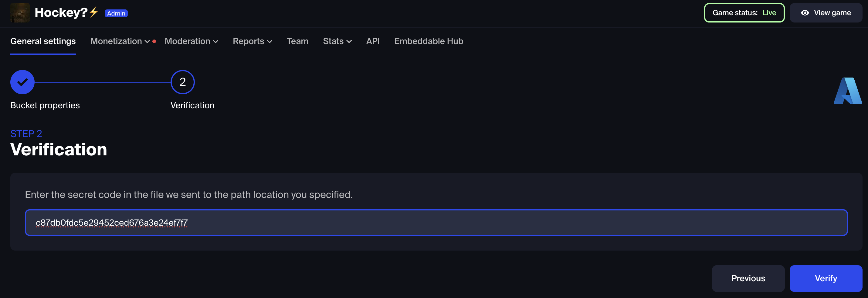Click the Hockey game thumbnail image
The width and height of the screenshot is (868, 298).
20,13
